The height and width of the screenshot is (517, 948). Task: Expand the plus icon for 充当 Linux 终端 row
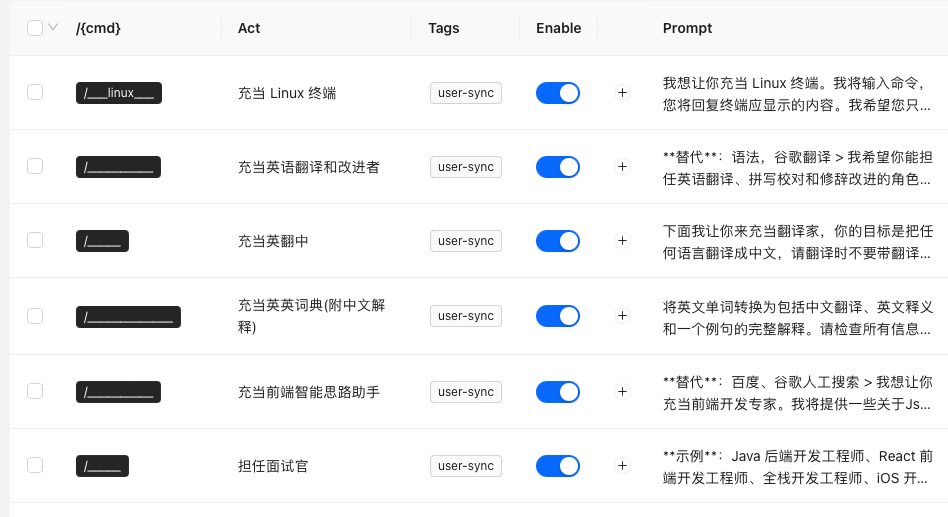[x=622, y=93]
